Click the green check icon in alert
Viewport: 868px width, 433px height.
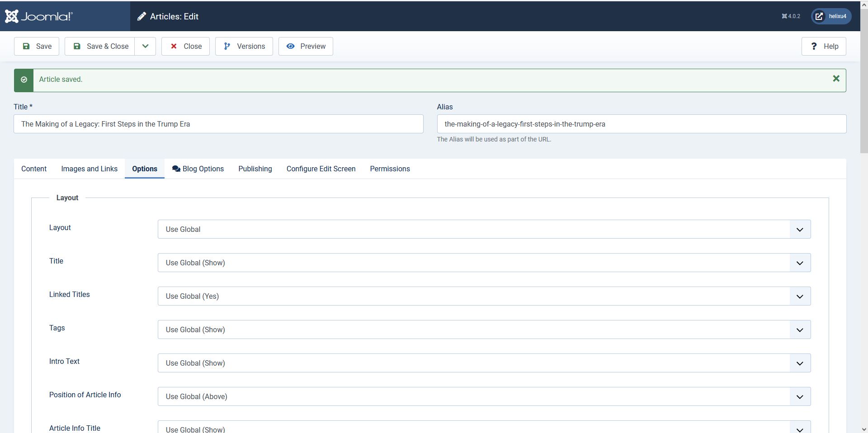click(x=24, y=80)
